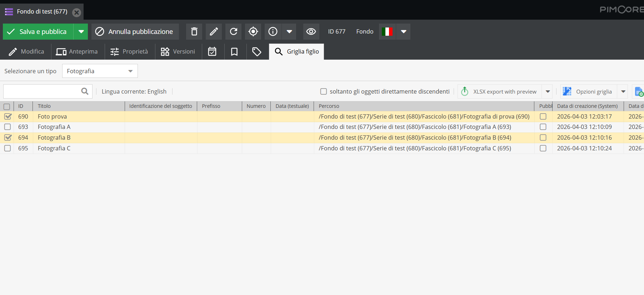This screenshot has width=644, height=295.
Task: Click the eye preview icon
Action: click(311, 32)
